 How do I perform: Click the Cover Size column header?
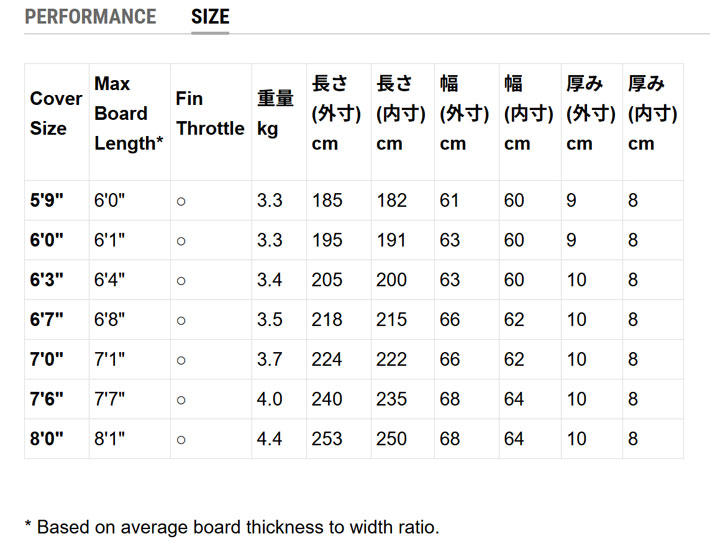[x=56, y=114]
